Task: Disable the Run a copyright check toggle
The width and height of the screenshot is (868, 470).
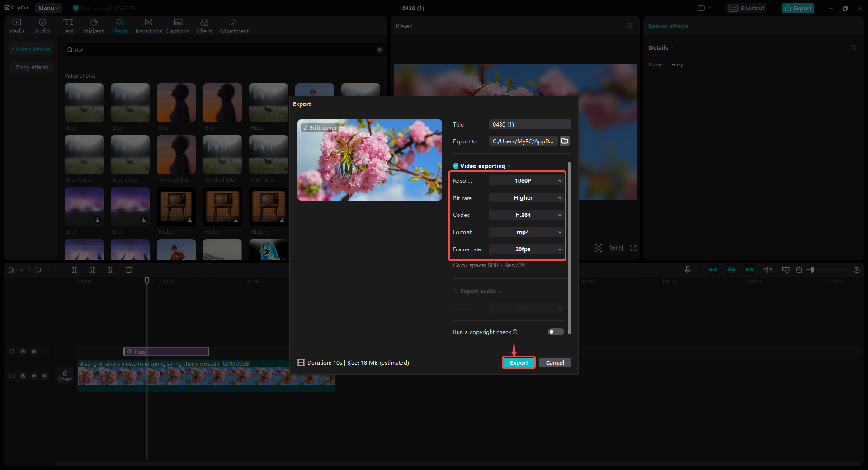Action: tap(555, 332)
